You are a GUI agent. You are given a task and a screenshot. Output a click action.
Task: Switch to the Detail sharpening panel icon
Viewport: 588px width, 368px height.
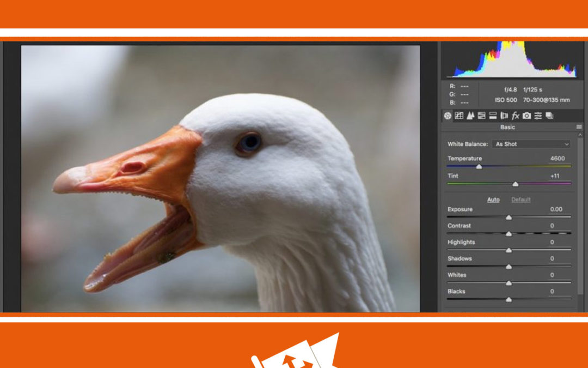pyautogui.click(x=471, y=116)
